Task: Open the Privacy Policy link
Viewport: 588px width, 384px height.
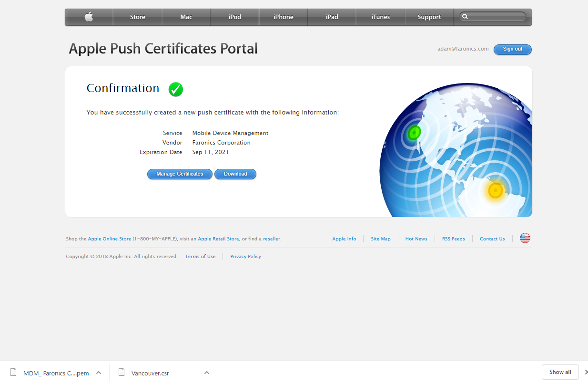Action: pos(245,257)
